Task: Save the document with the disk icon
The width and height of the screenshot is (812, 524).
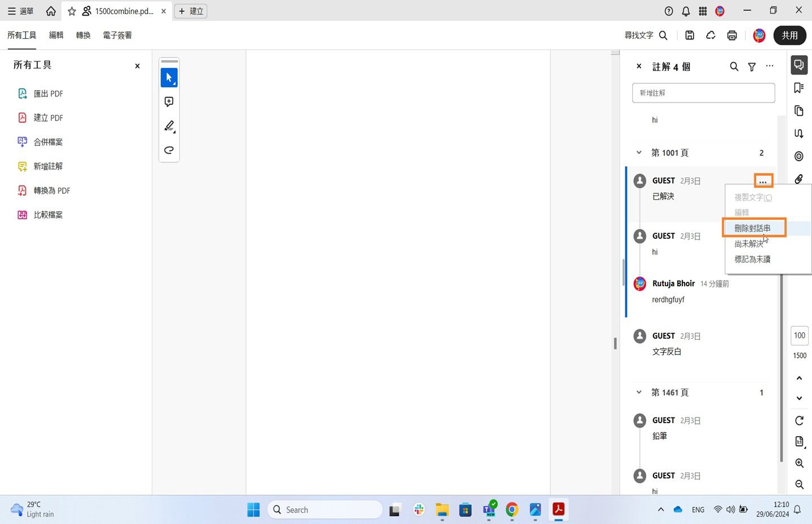Action: [x=690, y=35]
